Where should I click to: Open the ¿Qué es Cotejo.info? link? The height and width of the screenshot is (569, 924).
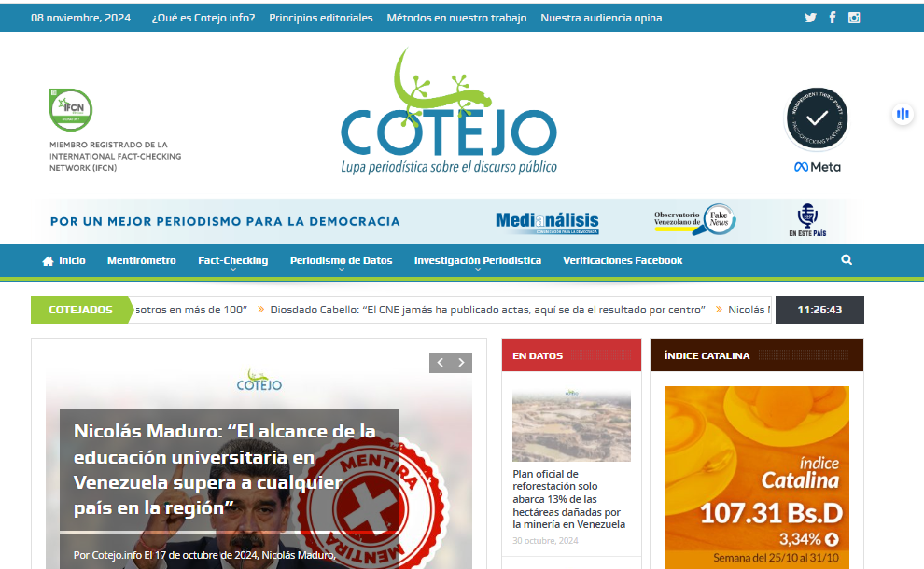(x=203, y=18)
